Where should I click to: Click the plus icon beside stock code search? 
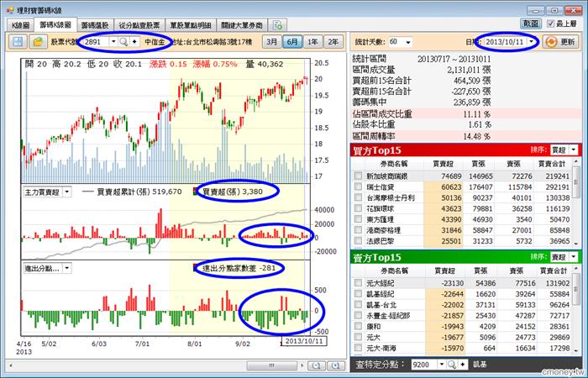134,42
